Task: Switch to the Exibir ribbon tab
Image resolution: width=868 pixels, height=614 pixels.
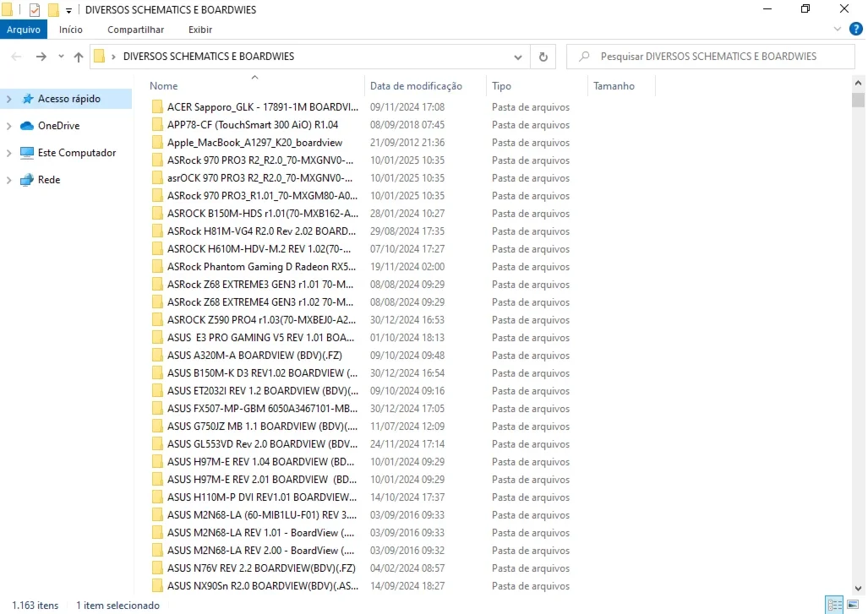Action: (x=199, y=30)
